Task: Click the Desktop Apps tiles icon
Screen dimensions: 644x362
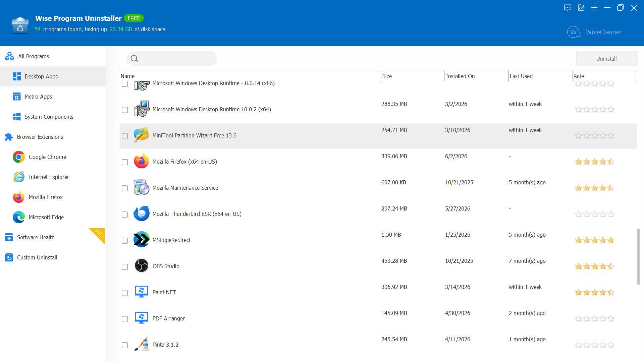Action: click(x=17, y=76)
